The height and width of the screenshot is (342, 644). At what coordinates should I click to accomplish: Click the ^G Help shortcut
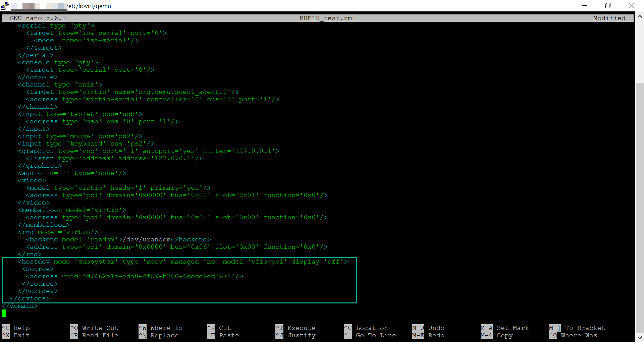click(16, 328)
